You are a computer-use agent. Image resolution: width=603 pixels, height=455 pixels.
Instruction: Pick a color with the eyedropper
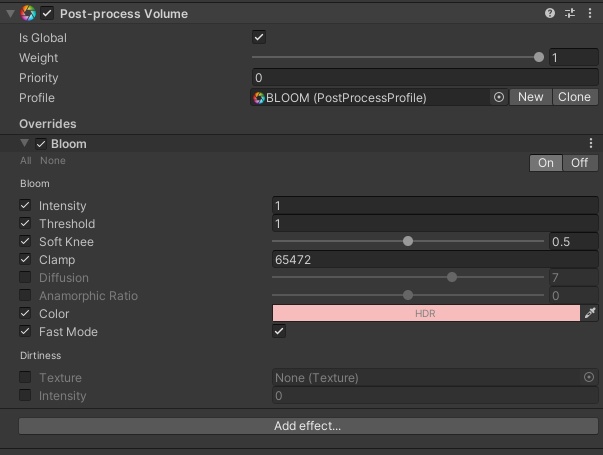point(590,314)
